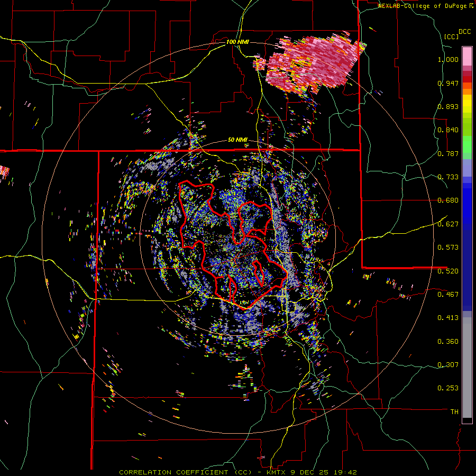476x476 pixels.
Task: Click the 0.947 scale value
Action: pos(448,83)
